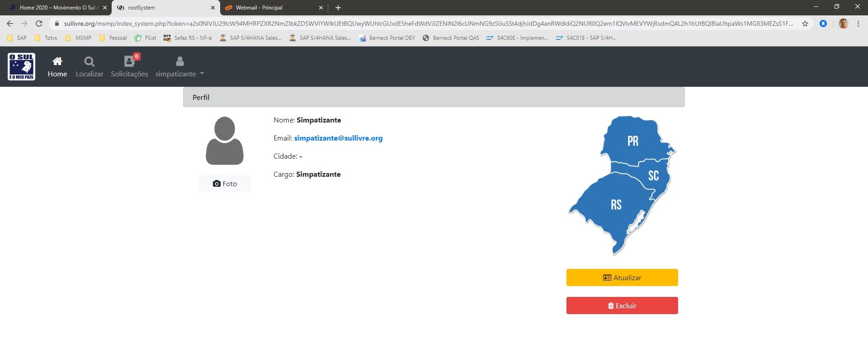Open Chrome profile avatar

tap(843, 24)
